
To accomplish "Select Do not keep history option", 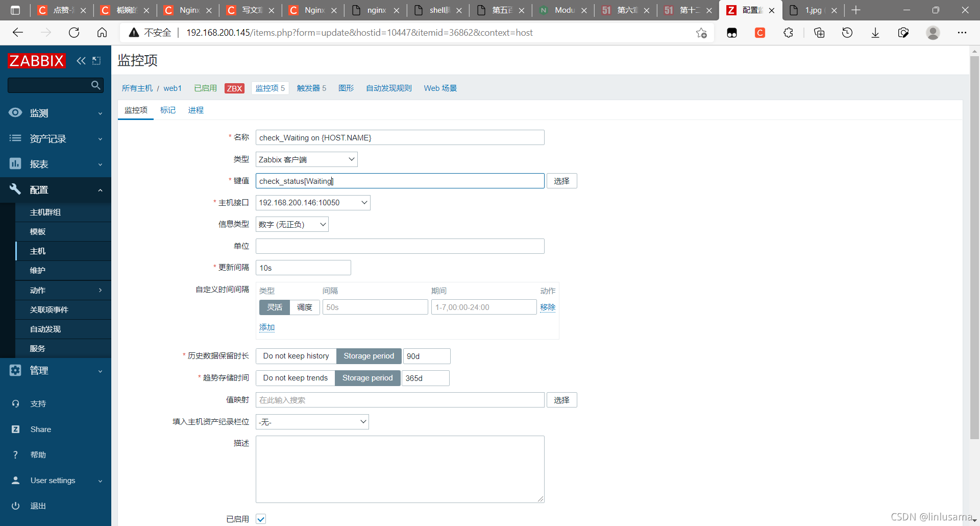I will [296, 356].
